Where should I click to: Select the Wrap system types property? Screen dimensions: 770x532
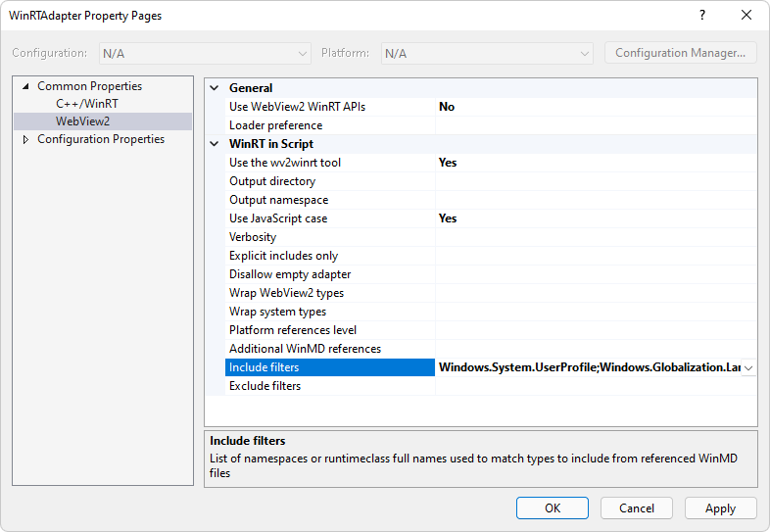[330, 312]
